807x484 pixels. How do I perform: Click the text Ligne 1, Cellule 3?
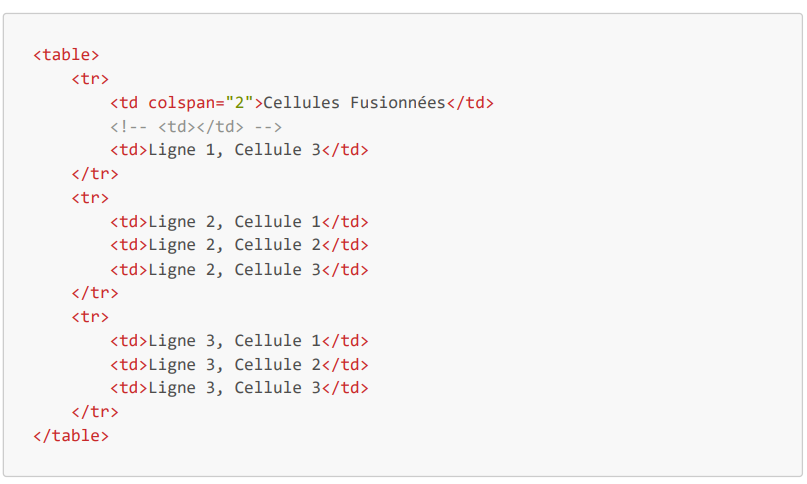(234, 150)
